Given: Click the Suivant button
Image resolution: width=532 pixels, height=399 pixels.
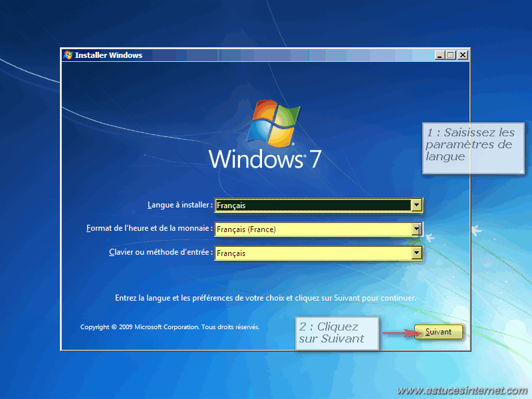Looking at the screenshot, I should (438, 332).
